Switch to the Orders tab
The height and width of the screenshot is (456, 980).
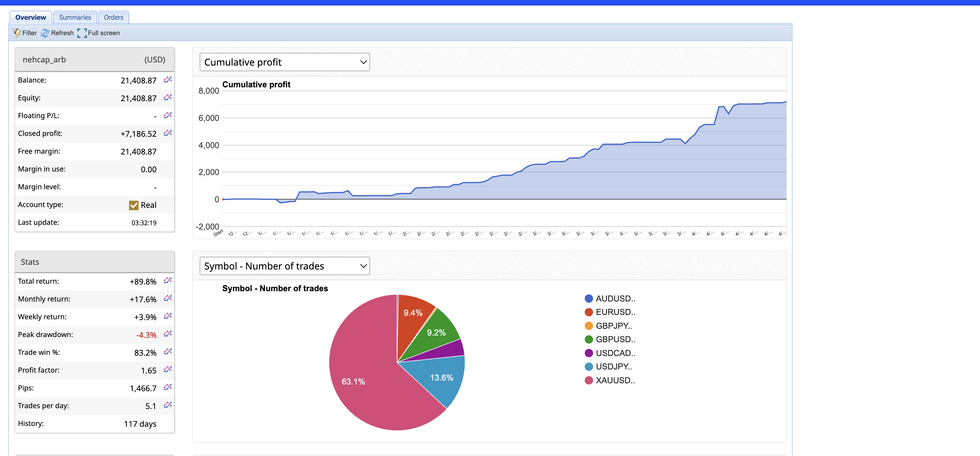(x=113, y=17)
